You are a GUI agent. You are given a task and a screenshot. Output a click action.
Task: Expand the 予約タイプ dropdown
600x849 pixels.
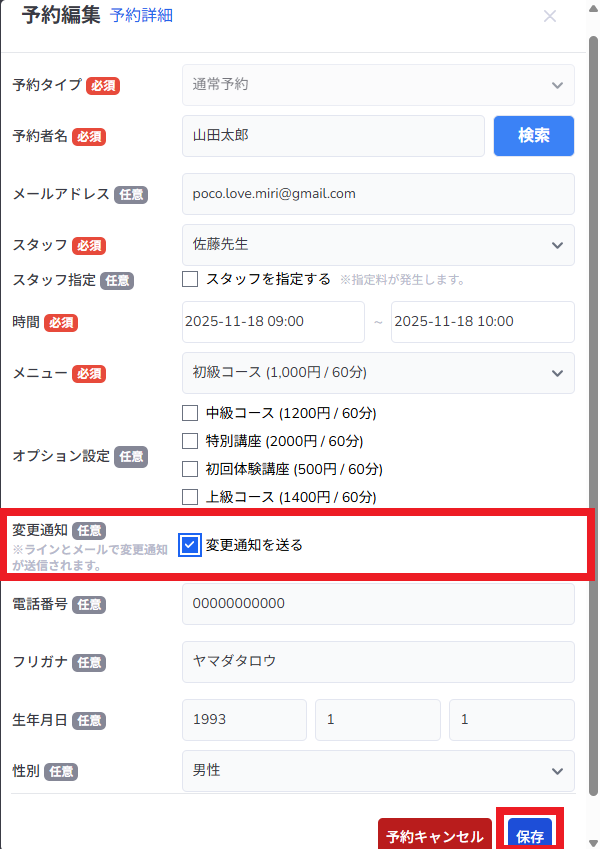(378, 85)
